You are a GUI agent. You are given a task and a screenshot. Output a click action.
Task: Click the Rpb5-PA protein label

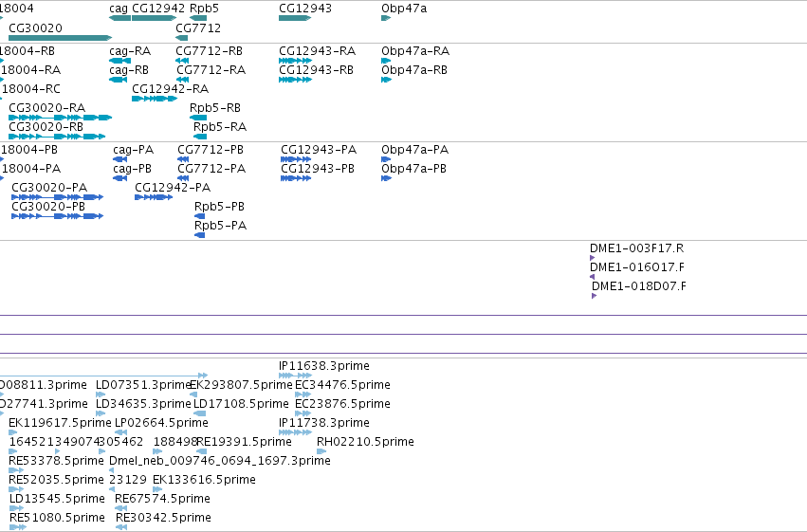click(220, 226)
